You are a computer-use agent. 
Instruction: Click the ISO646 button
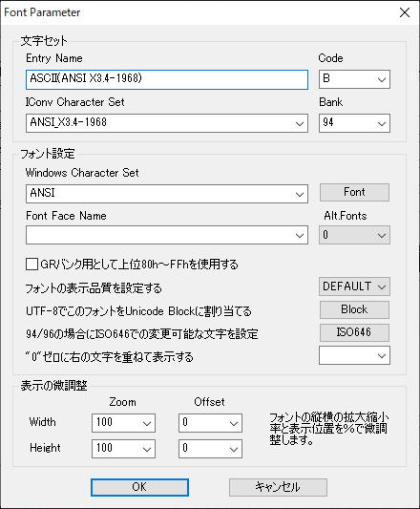click(354, 332)
